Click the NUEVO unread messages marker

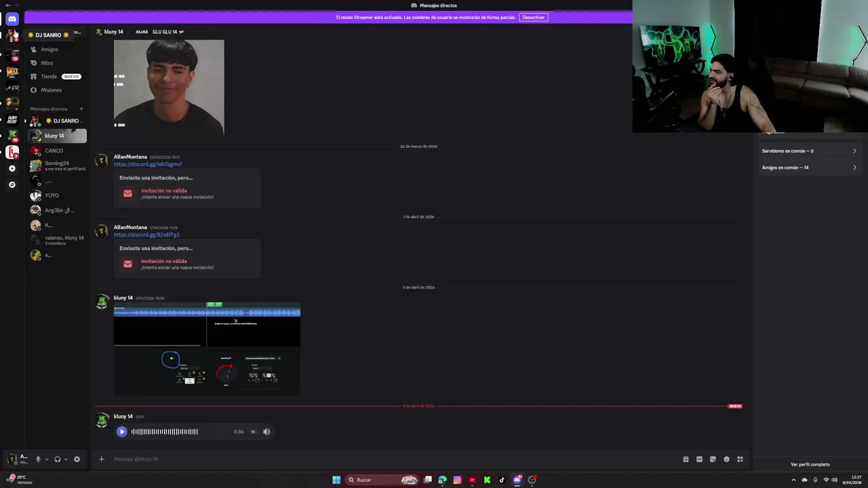point(735,406)
